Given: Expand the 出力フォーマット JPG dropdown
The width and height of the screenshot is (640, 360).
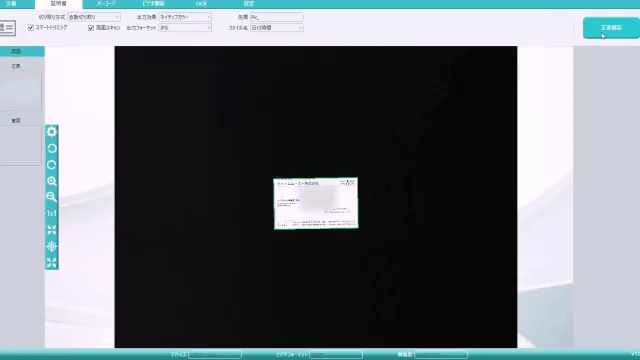Looking at the screenshot, I should 185,28.
